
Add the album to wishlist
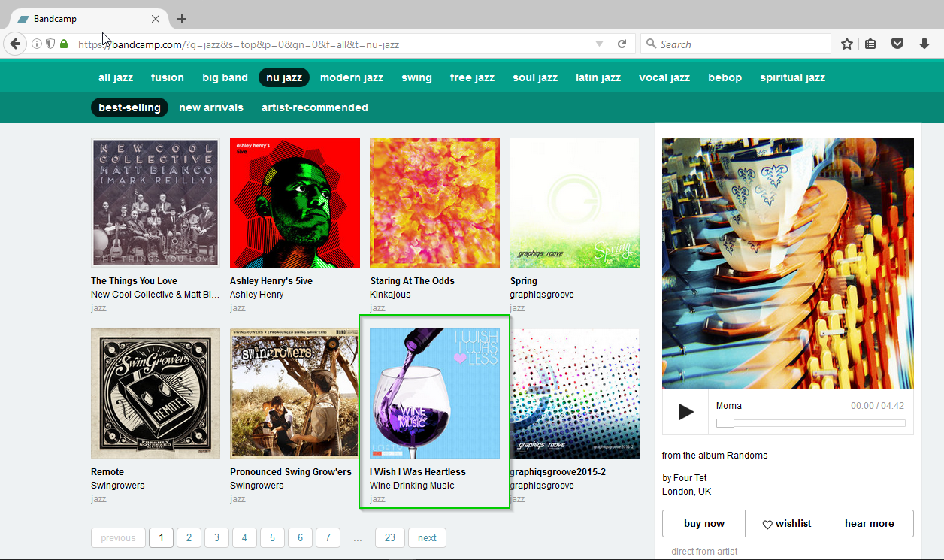[x=787, y=524]
